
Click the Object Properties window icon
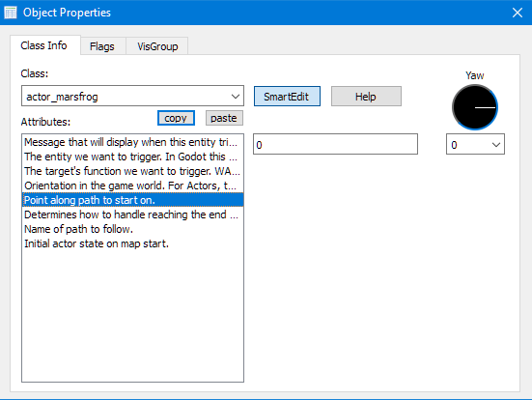[x=11, y=13]
